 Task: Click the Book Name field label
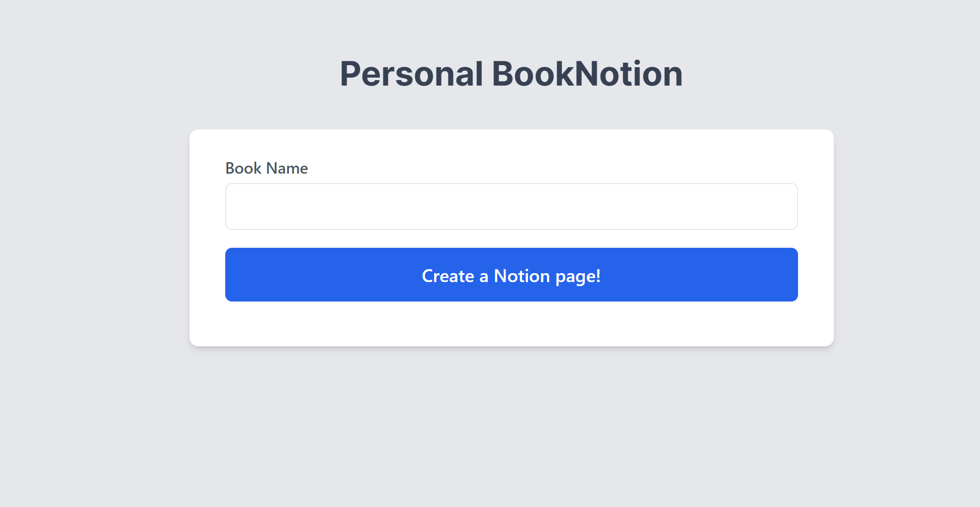[x=267, y=168]
